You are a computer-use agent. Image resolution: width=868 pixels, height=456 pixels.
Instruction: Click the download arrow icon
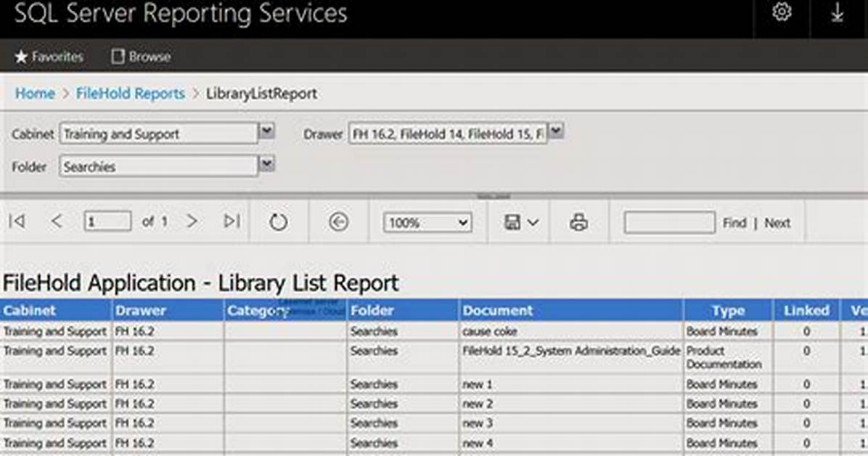[837, 12]
